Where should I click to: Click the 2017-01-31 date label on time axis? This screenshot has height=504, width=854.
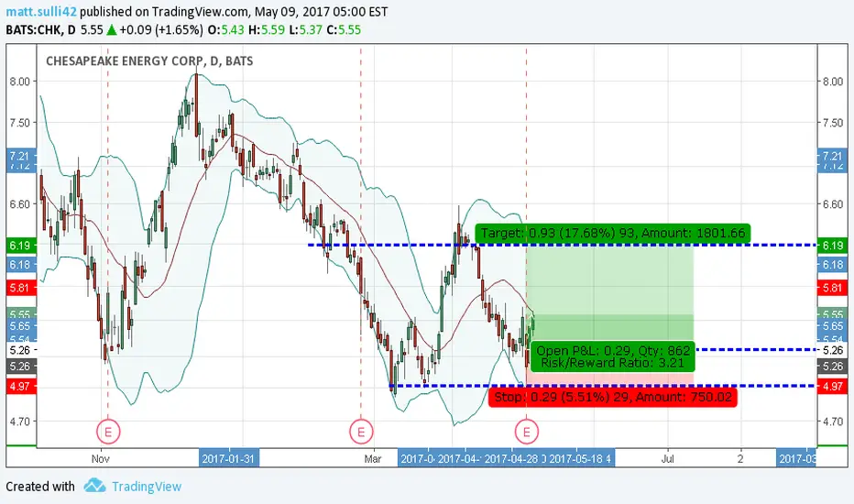[x=229, y=459]
